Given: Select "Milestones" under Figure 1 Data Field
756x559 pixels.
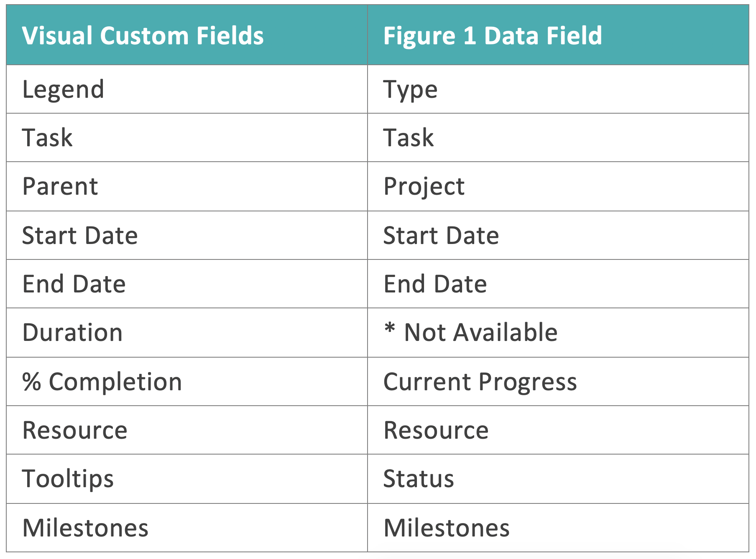Looking at the screenshot, I should pyautogui.click(x=446, y=528).
